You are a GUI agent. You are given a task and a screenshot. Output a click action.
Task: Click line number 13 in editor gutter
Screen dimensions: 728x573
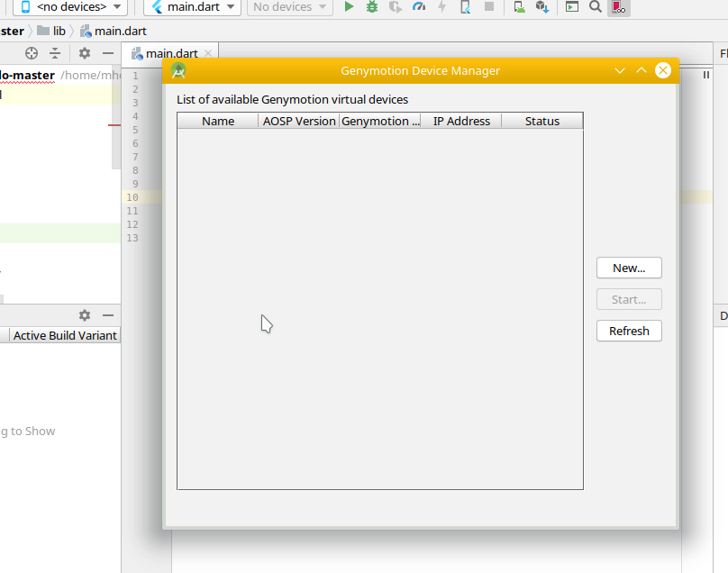(x=132, y=238)
